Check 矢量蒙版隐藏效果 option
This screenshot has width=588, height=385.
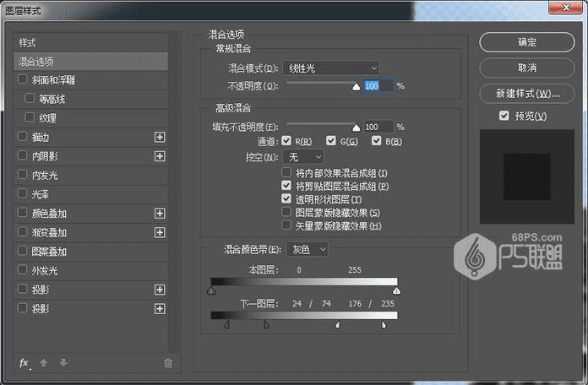286,225
